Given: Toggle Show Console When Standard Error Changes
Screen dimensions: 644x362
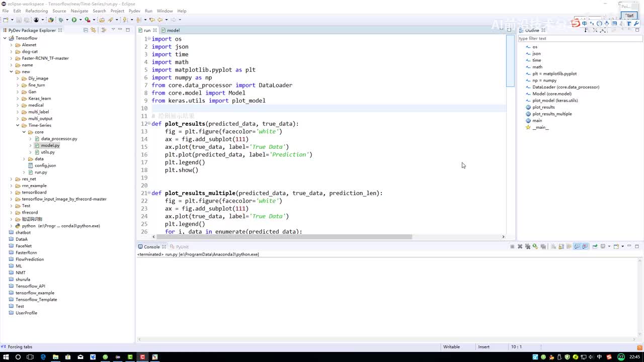Looking at the screenshot, I should pyautogui.click(x=585, y=246).
